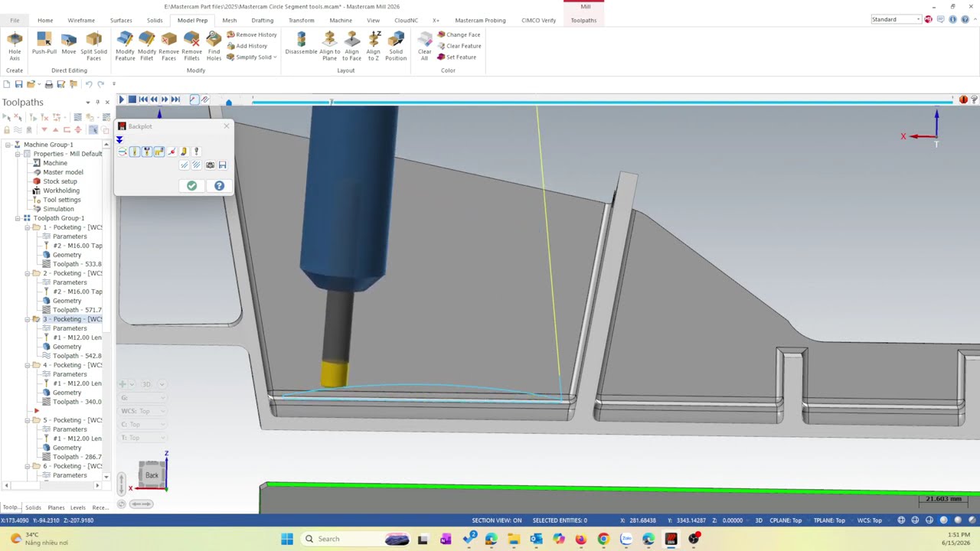This screenshot has height=551, width=980.
Task: Step forward in backplot
Action: pyautogui.click(x=164, y=99)
